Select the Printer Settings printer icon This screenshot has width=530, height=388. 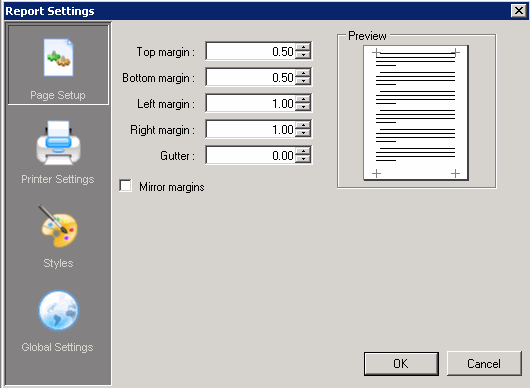[x=58, y=143]
